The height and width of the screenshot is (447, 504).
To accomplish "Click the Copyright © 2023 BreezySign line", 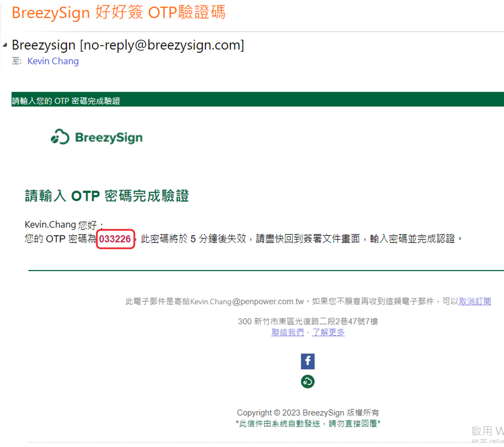I will pos(308,413).
